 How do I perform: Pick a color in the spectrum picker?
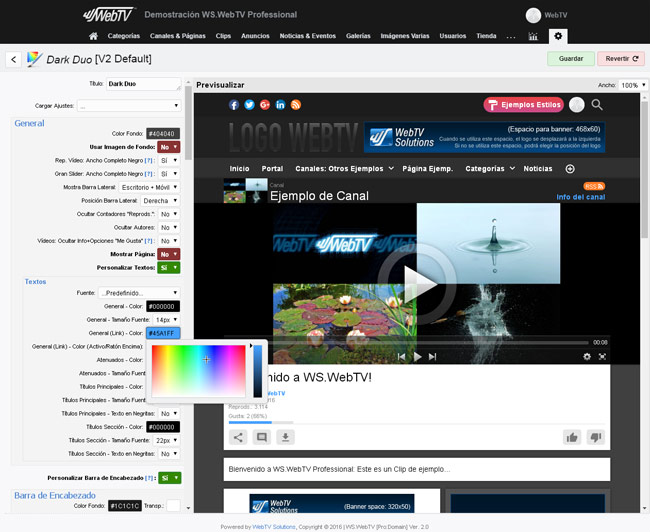tap(199, 371)
